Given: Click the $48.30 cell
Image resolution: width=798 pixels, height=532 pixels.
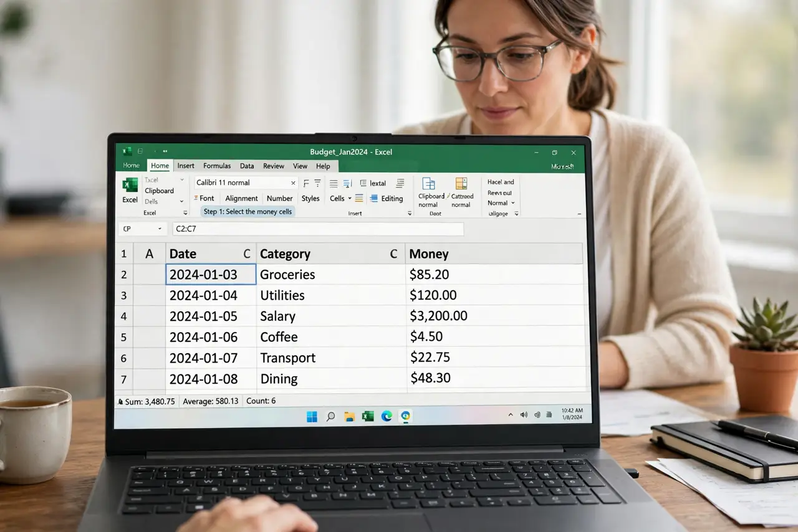Looking at the screenshot, I should 494,378.
